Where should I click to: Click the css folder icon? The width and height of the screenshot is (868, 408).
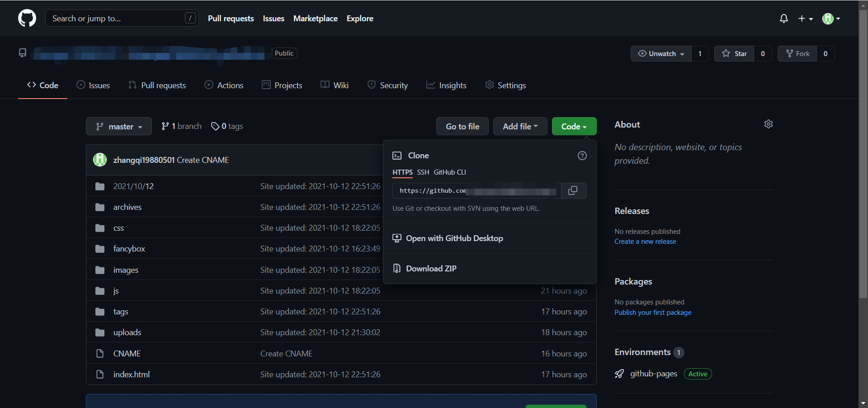[100, 228]
